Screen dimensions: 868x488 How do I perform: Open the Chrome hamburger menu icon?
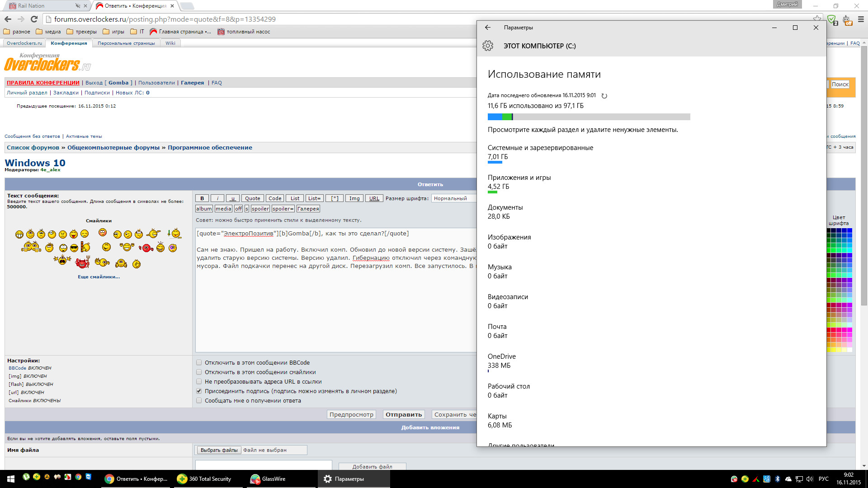pos(861,19)
